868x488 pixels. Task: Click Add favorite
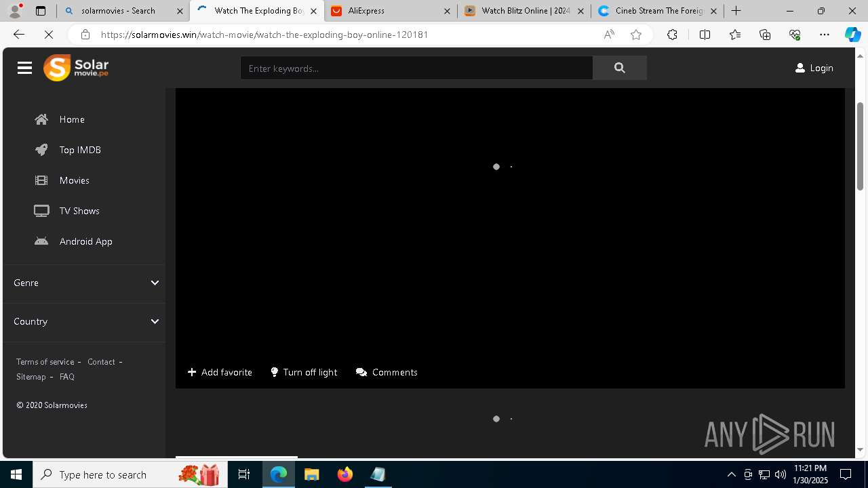[220, 372]
